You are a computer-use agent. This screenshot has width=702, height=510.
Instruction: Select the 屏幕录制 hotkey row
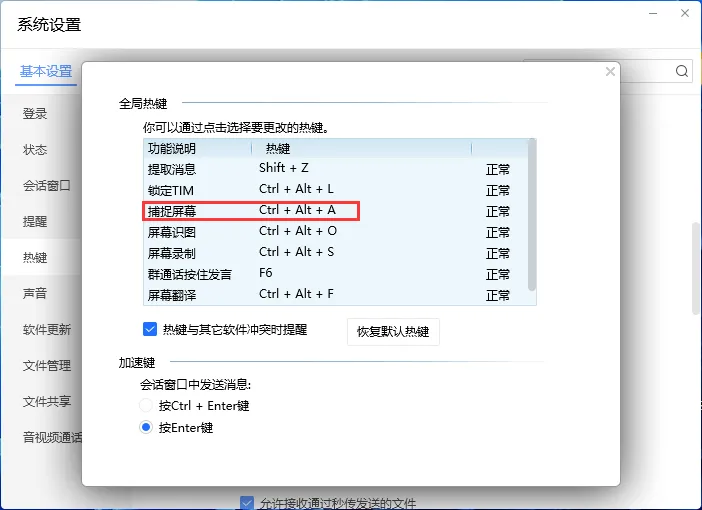pyautogui.click(x=336, y=253)
